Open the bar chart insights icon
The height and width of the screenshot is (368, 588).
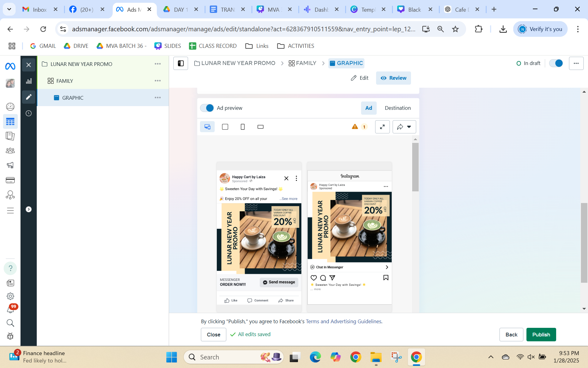click(x=29, y=81)
